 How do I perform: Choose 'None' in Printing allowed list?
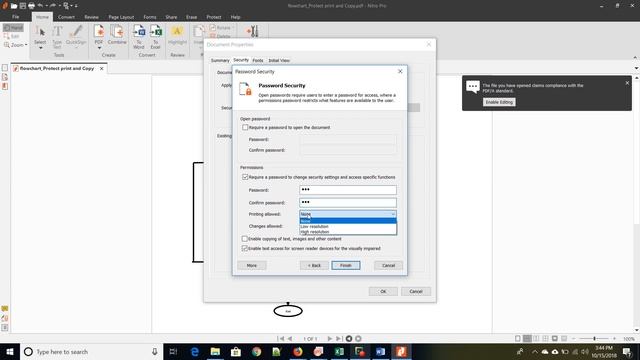[348, 221]
